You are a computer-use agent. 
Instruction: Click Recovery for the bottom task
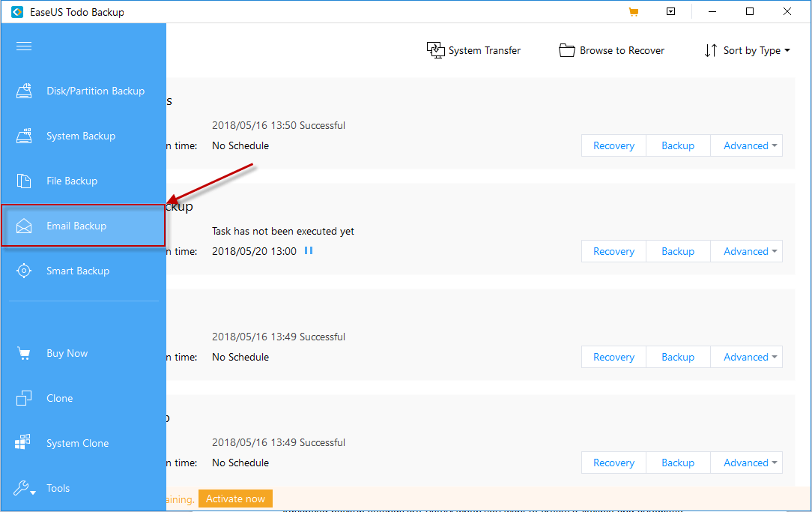click(613, 463)
